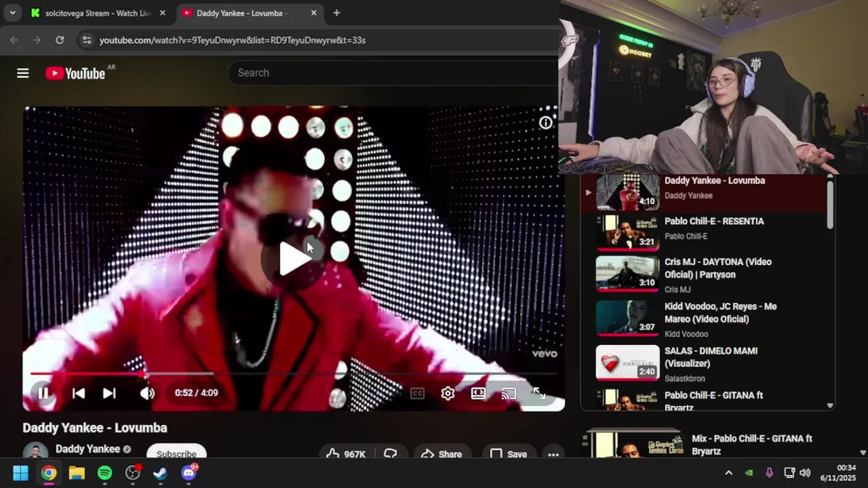Viewport: 868px width, 488px height.
Task: Open Steam from the taskbar
Action: (160, 473)
